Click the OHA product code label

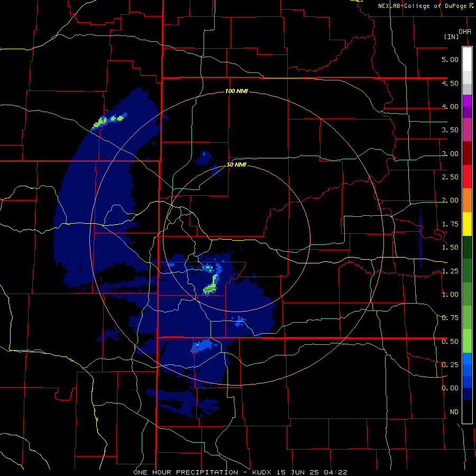[465, 31]
